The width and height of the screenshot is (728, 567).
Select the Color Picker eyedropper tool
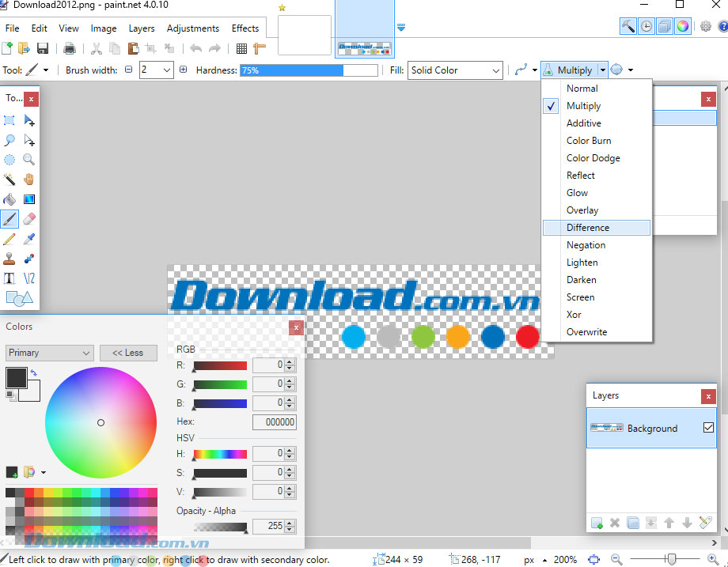click(x=29, y=239)
